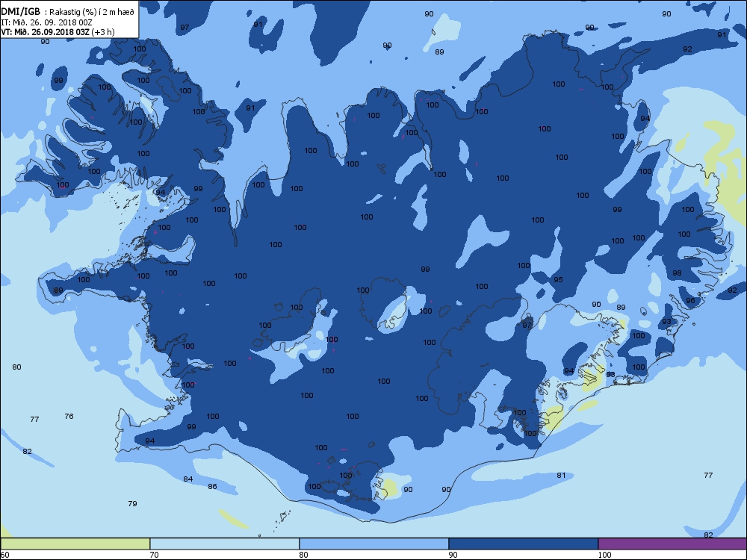This screenshot has height=560, width=747.
Task: Click the humidity value '81' on the map
Action: pyautogui.click(x=561, y=475)
